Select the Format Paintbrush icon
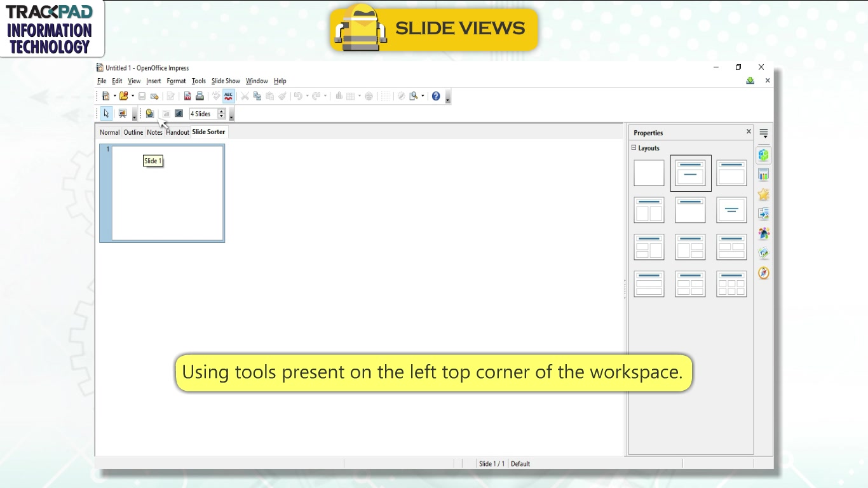This screenshot has height=488, width=868. [x=282, y=96]
